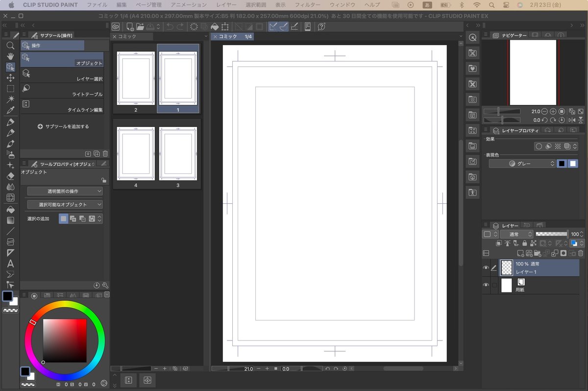
Task: Open ファイル menu
Action: click(97, 5)
